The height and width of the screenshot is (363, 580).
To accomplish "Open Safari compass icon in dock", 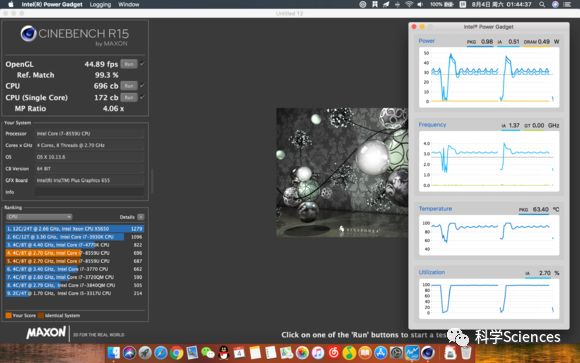I will click(161, 353).
